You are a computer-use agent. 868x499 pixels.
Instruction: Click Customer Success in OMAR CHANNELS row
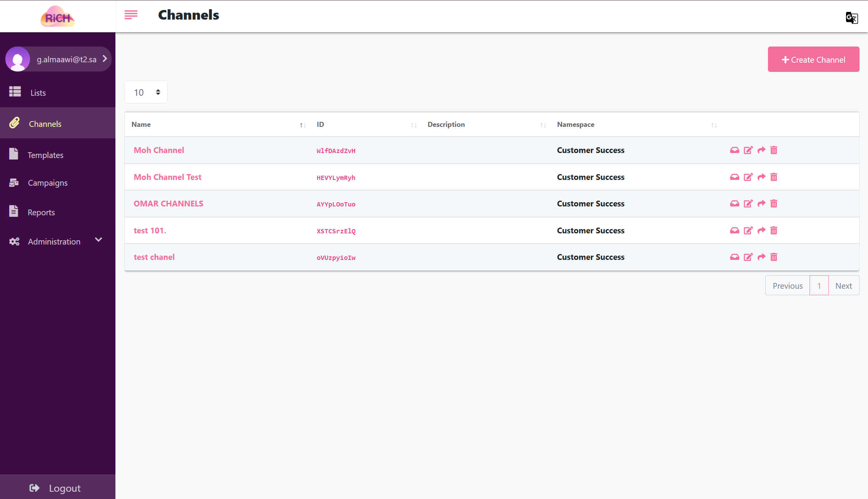click(591, 204)
